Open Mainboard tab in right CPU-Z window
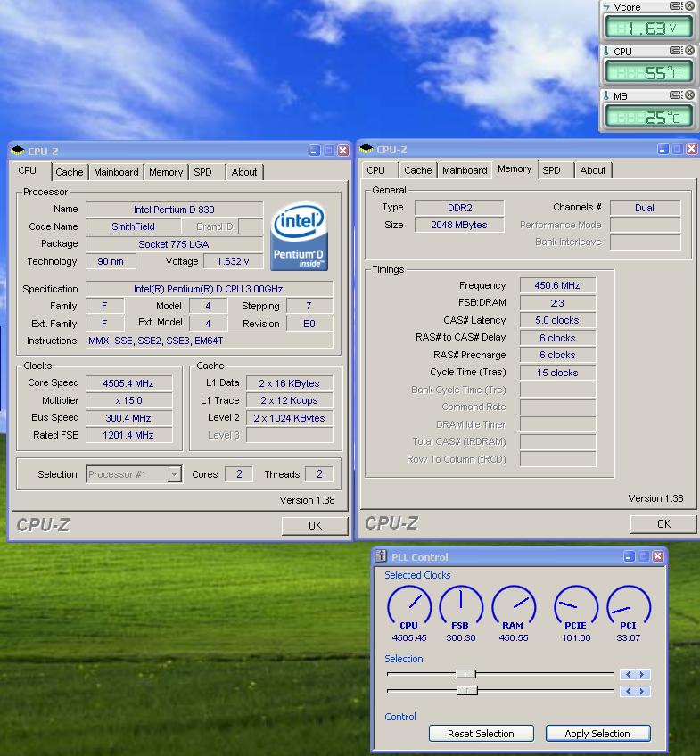This screenshot has height=756, width=700. pyautogui.click(x=465, y=170)
